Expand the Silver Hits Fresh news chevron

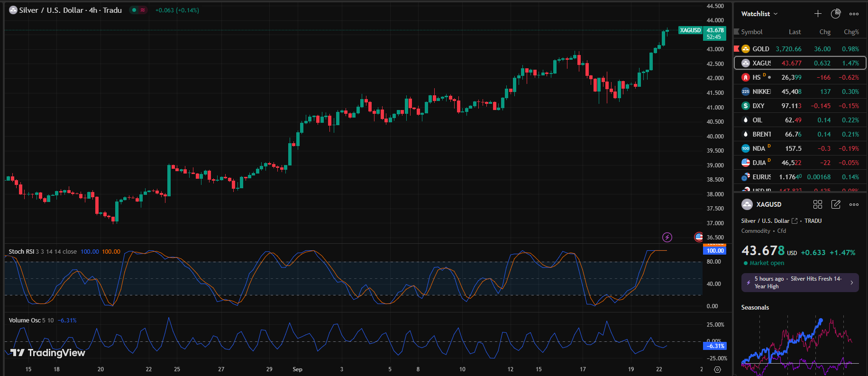click(x=851, y=283)
